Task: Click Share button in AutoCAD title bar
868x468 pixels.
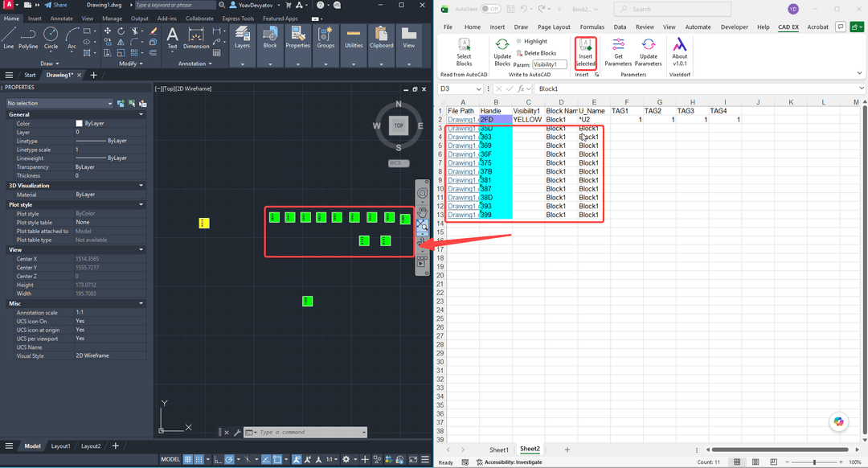Action: (x=56, y=5)
